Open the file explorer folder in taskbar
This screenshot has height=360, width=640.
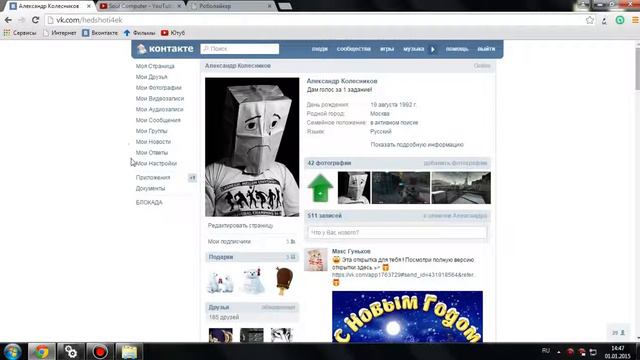[129, 351]
